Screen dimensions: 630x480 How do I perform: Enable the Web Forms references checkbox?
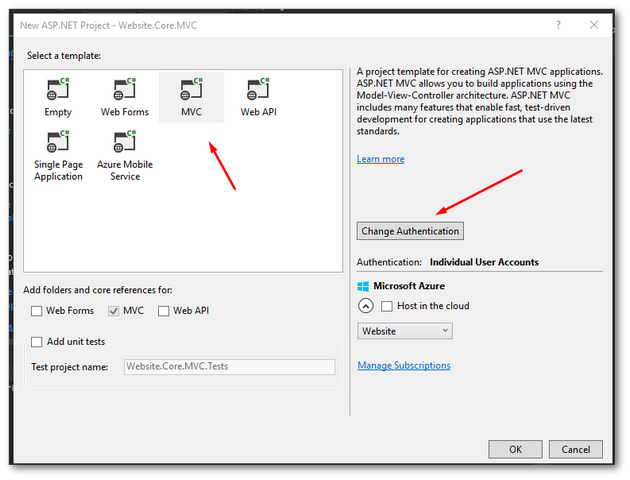coord(37,311)
